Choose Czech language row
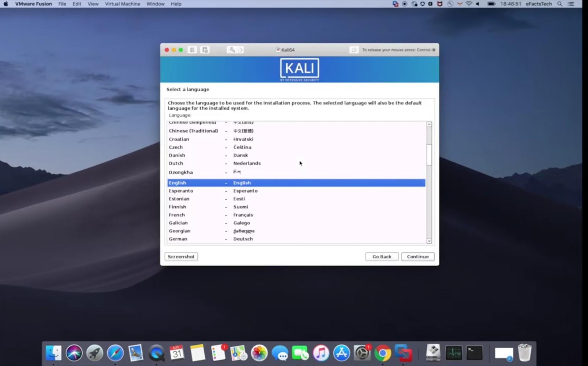The height and width of the screenshot is (366, 588). click(296, 147)
